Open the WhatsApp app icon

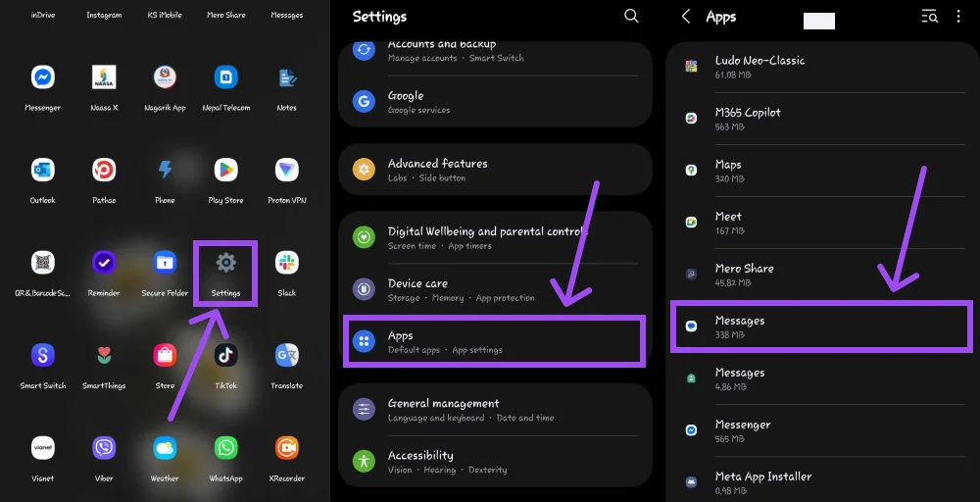tap(225, 448)
